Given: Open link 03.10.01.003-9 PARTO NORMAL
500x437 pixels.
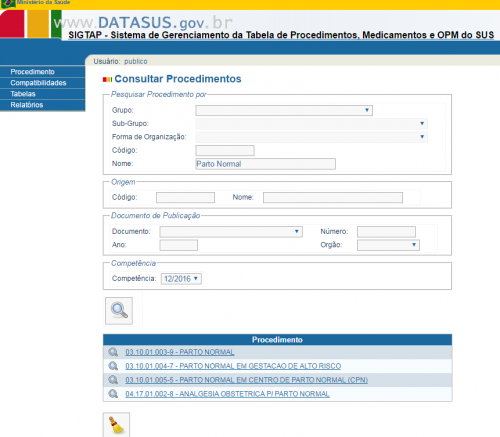Looking at the screenshot, I should click(x=180, y=352).
